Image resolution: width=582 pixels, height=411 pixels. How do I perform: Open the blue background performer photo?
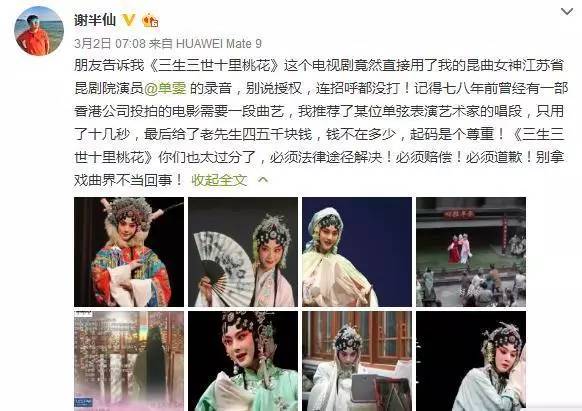click(357, 252)
